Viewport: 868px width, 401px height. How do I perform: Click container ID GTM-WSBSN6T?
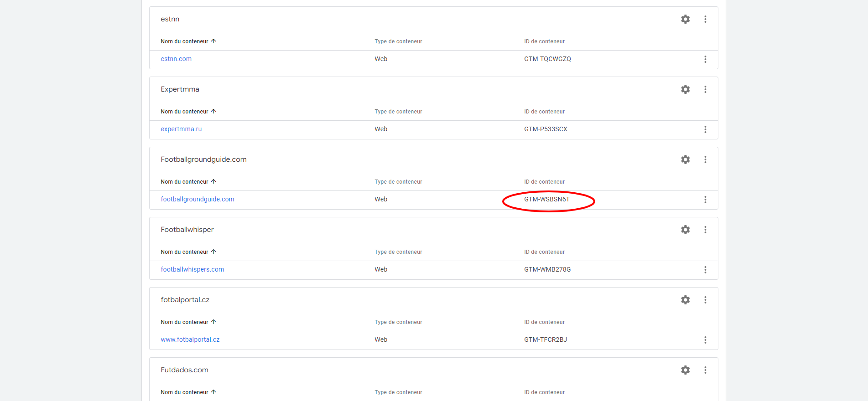[547, 199]
